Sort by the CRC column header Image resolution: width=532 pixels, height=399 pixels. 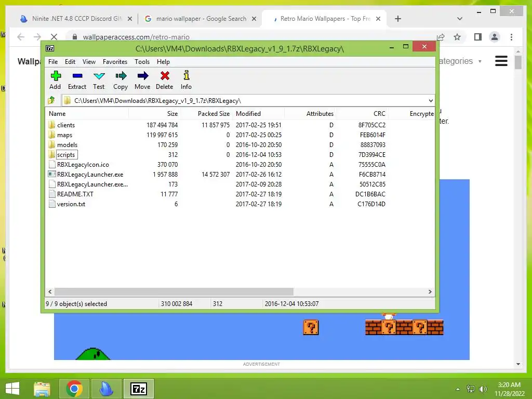click(x=362, y=114)
